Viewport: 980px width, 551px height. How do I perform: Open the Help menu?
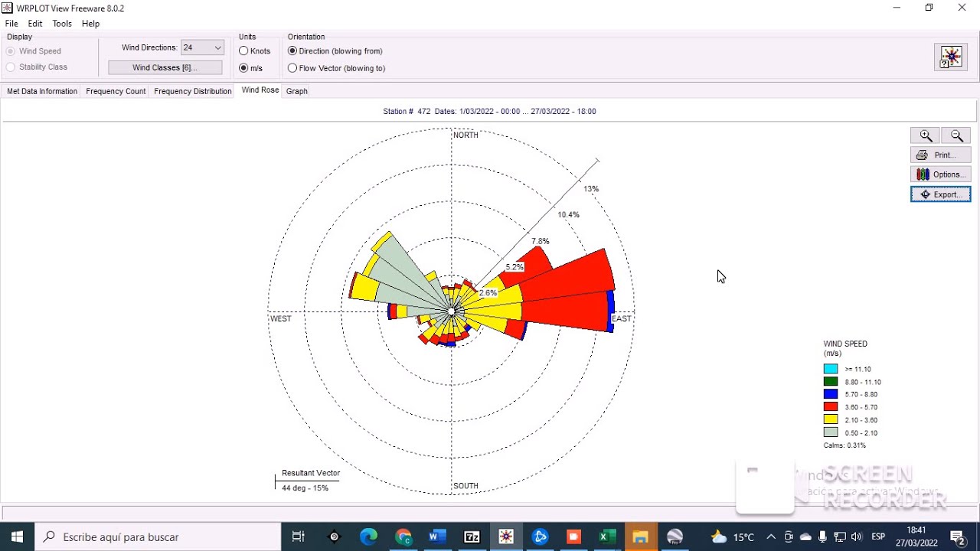pyautogui.click(x=90, y=24)
